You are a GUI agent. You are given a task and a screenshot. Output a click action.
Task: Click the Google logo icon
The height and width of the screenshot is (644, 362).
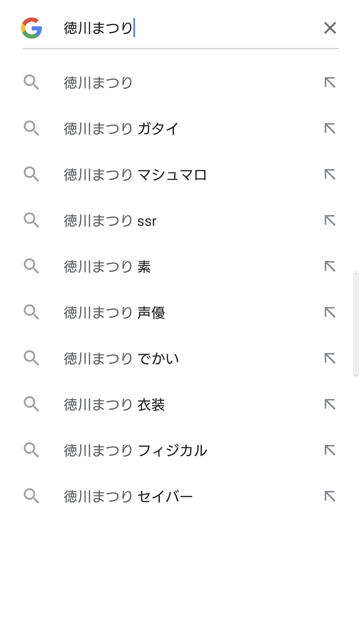(x=32, y=28)
